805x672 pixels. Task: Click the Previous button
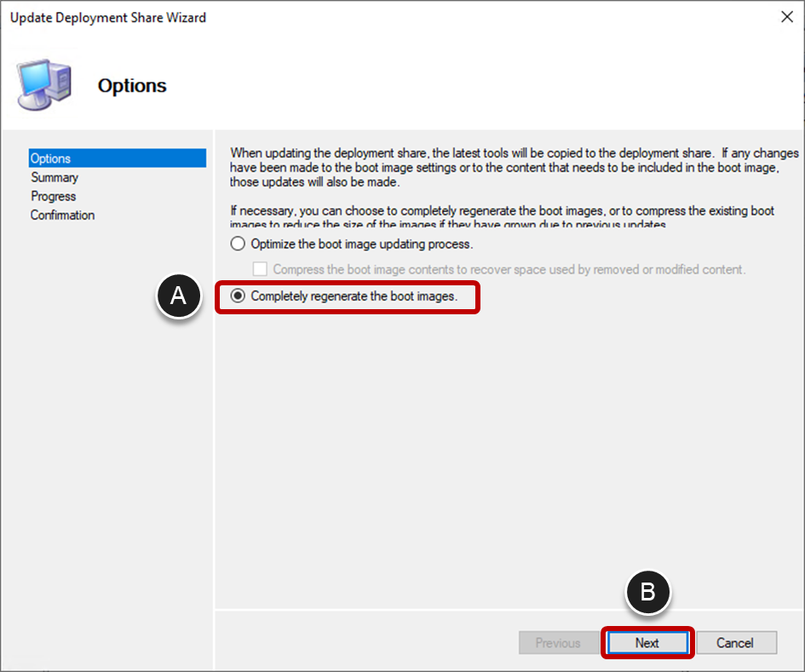tap(559, 642)
